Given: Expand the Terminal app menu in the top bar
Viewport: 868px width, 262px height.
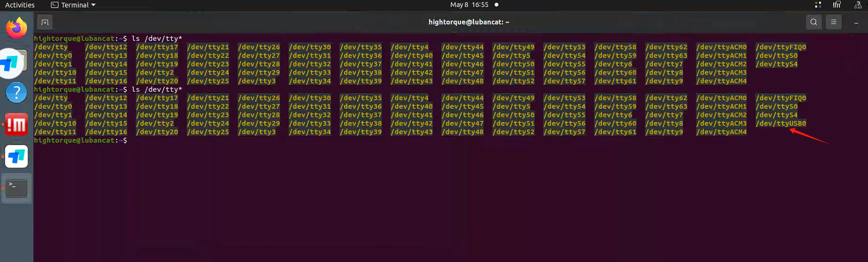Looking at the screenshot, I should click(x=73, y=5).
